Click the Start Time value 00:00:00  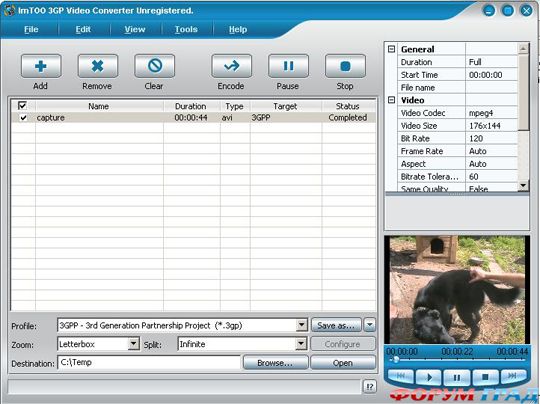[491, 75]
